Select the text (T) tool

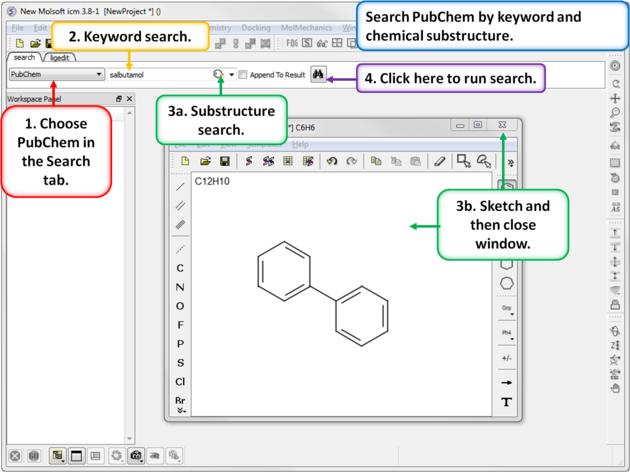click(x=506, y=402)
